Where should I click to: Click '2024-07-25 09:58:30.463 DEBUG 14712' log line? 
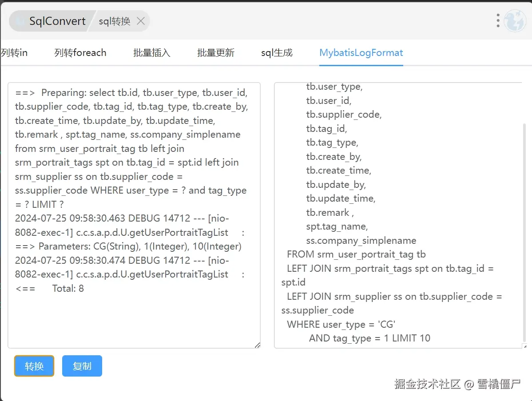[x=122, y=218]
